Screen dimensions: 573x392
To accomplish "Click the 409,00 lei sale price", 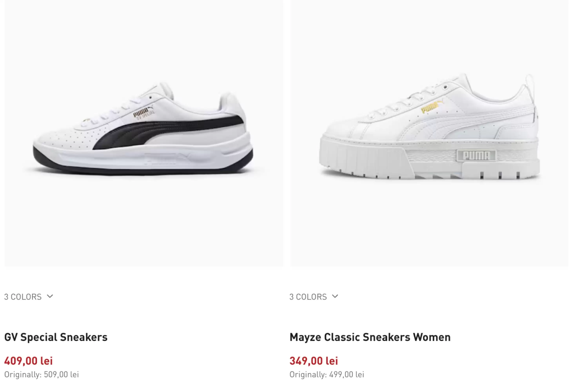I will click(x=29, y=361).
